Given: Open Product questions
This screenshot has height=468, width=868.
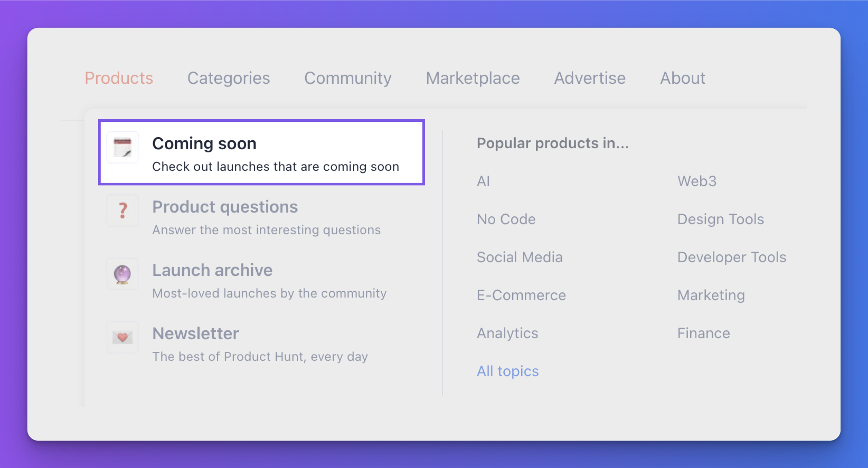Looking at the screenshot, I should [225, 207].
